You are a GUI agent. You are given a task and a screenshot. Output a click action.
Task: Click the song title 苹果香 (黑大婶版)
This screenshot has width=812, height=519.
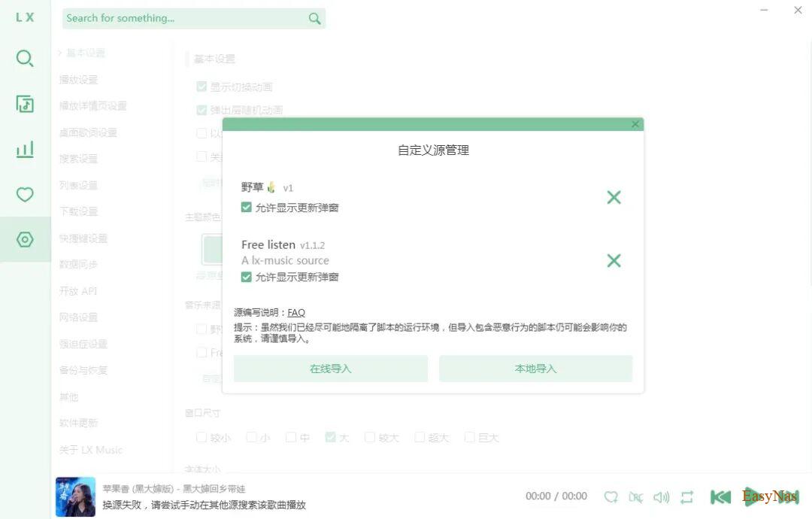pos(138,488)
